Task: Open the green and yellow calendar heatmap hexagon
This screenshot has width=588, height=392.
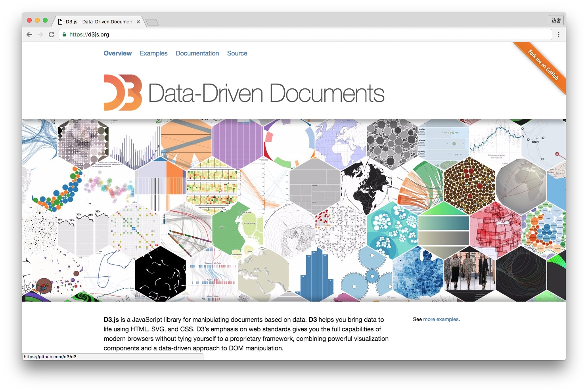Action: tap(212, 186)
